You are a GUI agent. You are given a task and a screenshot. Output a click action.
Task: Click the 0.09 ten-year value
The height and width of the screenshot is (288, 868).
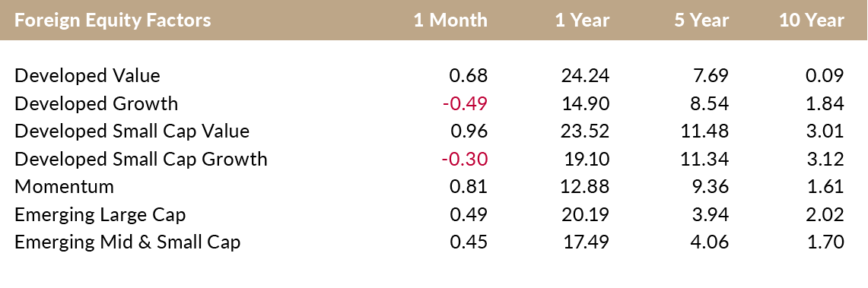(825, 76)
